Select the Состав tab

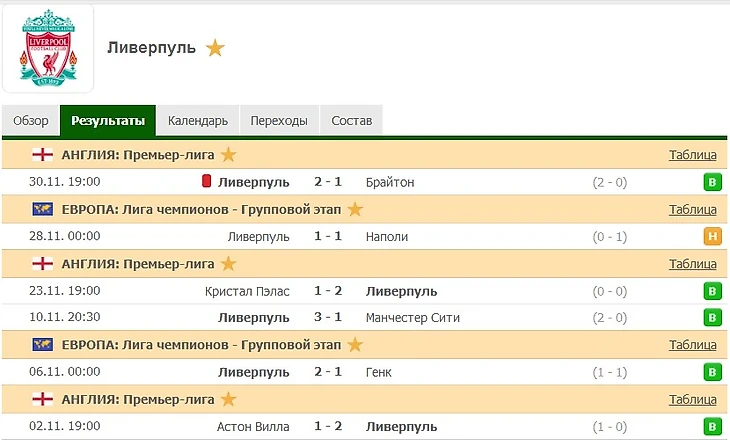pos(351,121)
